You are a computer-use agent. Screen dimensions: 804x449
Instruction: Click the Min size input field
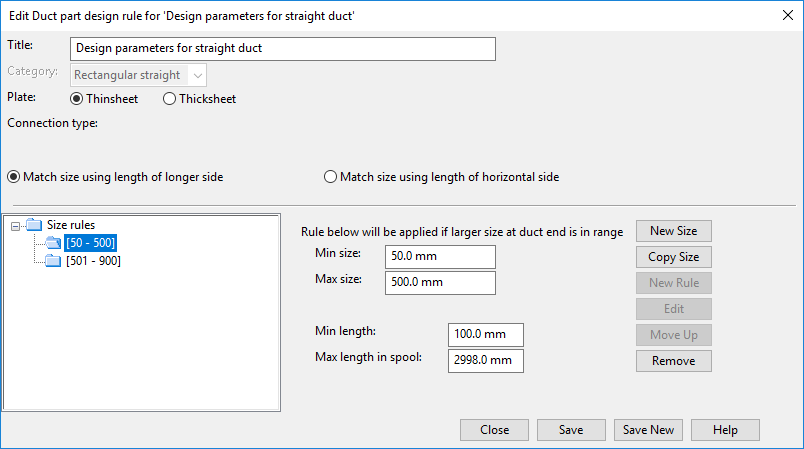point(439,257)
